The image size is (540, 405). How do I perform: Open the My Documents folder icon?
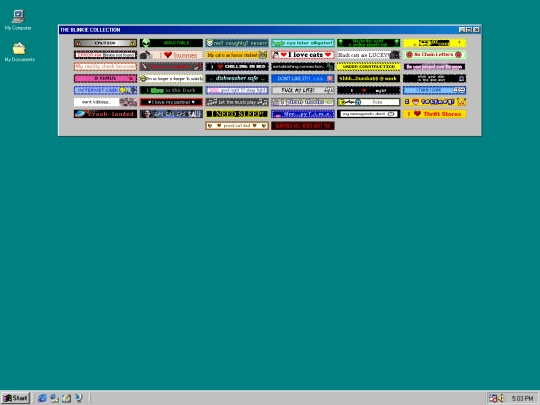click(x=19, y=52)
